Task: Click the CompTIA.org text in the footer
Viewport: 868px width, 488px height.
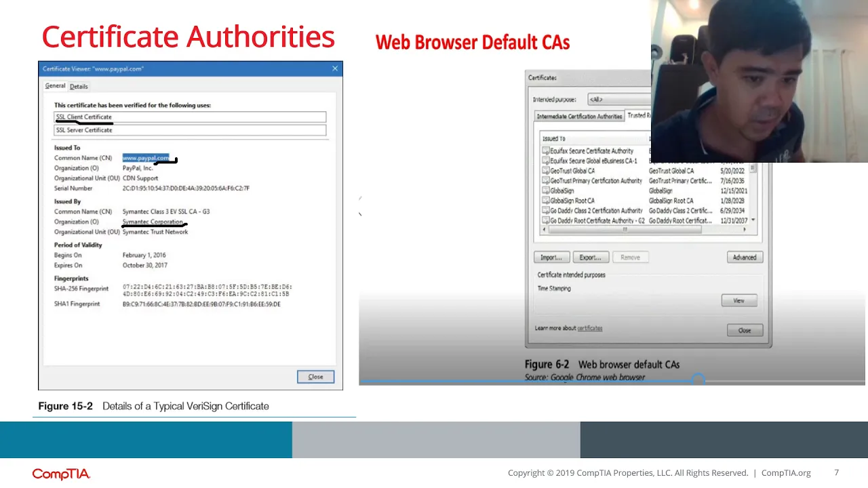Action: pos(786,473)
